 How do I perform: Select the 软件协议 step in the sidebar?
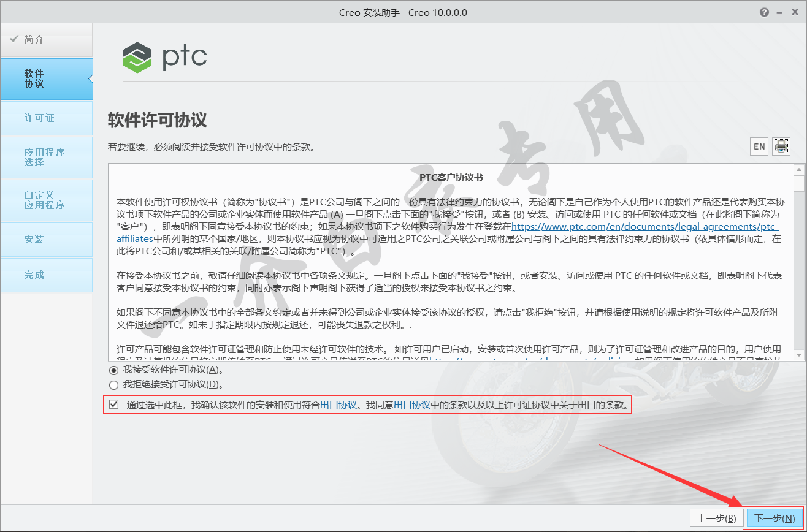[46, 78]
